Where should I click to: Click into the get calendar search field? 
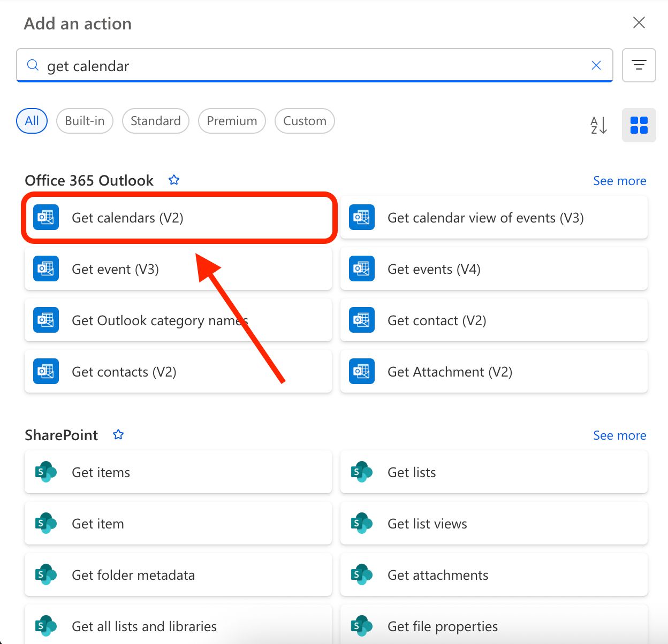(314, 66)
